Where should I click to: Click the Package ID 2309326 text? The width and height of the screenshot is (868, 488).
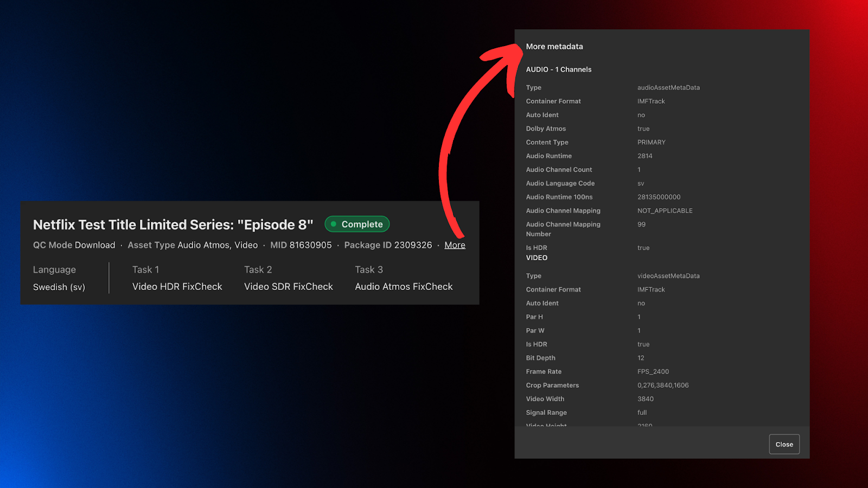tap(388, 245)
